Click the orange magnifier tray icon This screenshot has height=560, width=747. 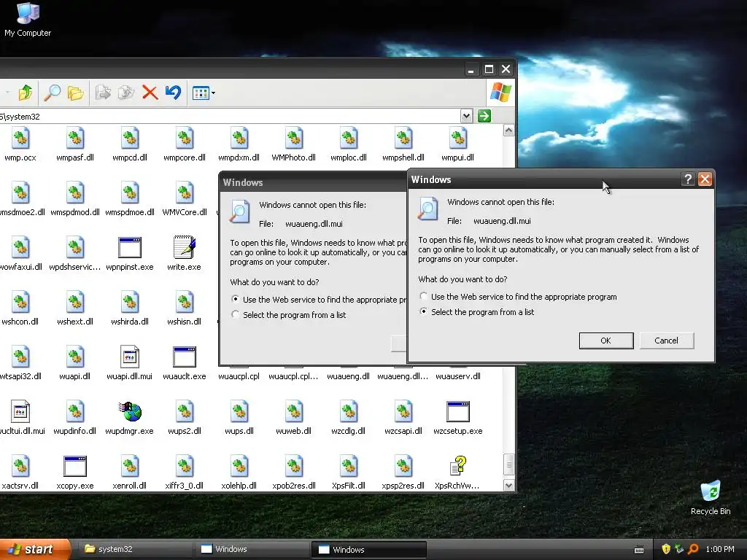click(693, 549)
